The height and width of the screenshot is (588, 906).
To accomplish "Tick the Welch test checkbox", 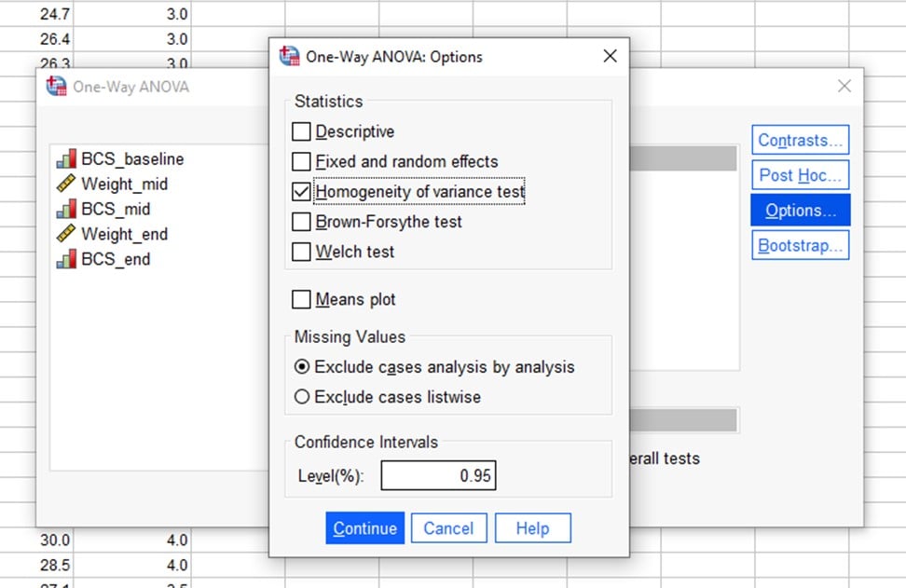I will pos(301,252).
